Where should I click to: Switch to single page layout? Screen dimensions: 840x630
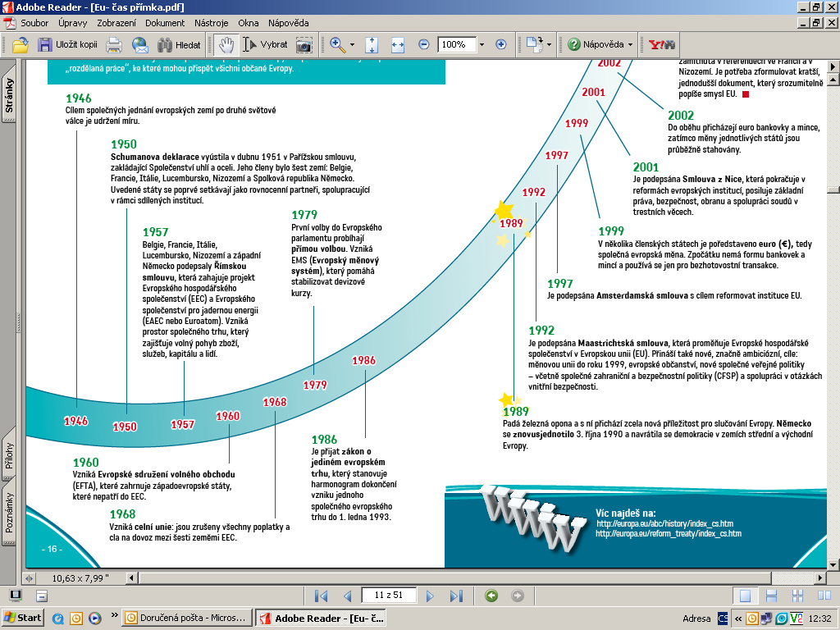(x=745, y=596)
